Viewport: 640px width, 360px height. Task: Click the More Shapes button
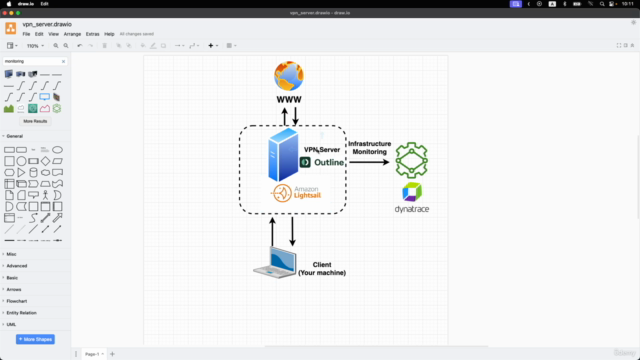coord(35,339)
